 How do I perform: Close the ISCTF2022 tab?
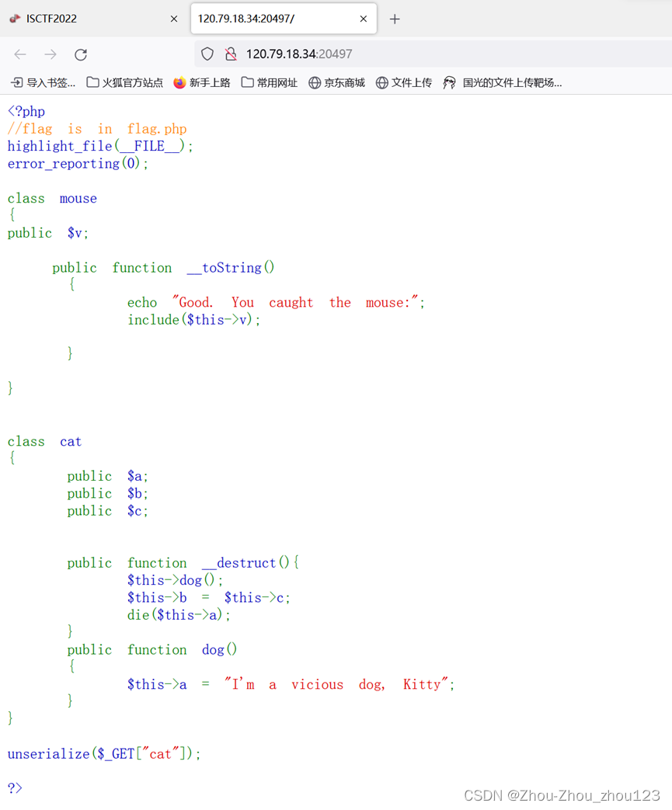coord(174,17)
